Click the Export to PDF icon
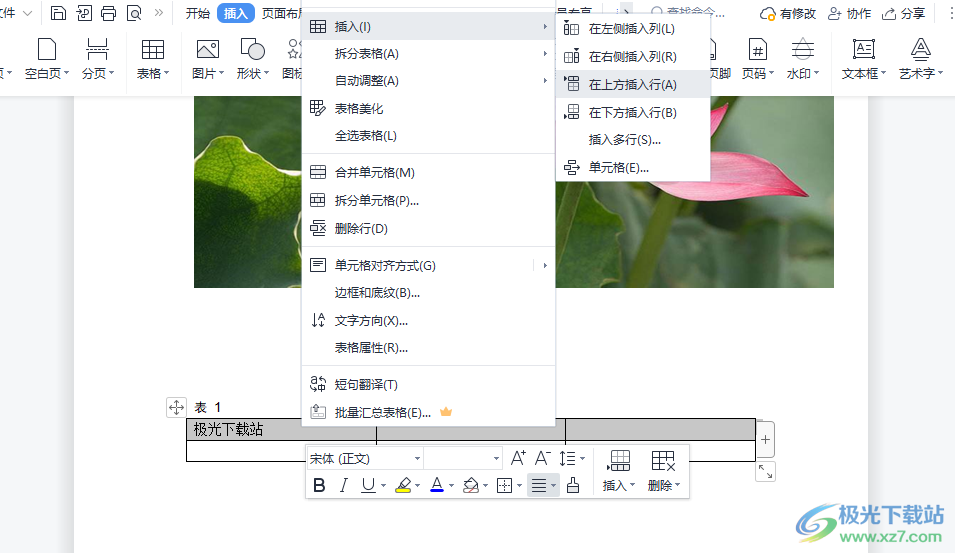Screen dimensions: 955x553 tap(83, 13)
